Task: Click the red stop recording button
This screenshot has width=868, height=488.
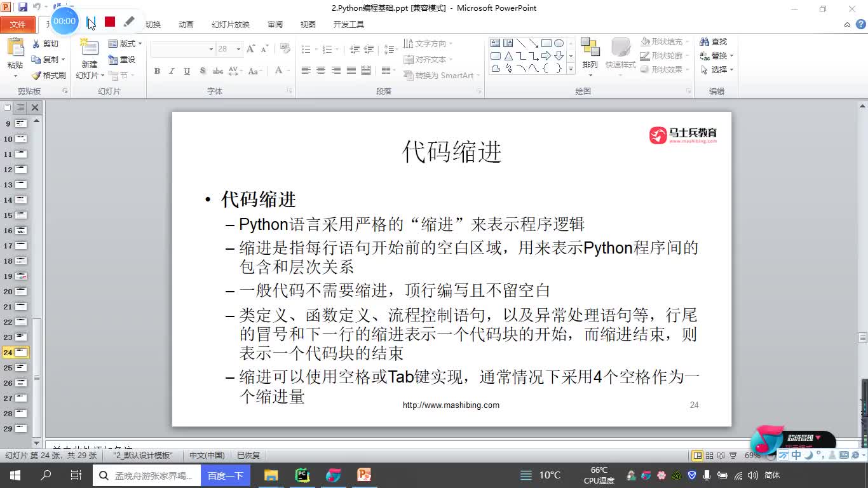Action: (x=110, y=22)
